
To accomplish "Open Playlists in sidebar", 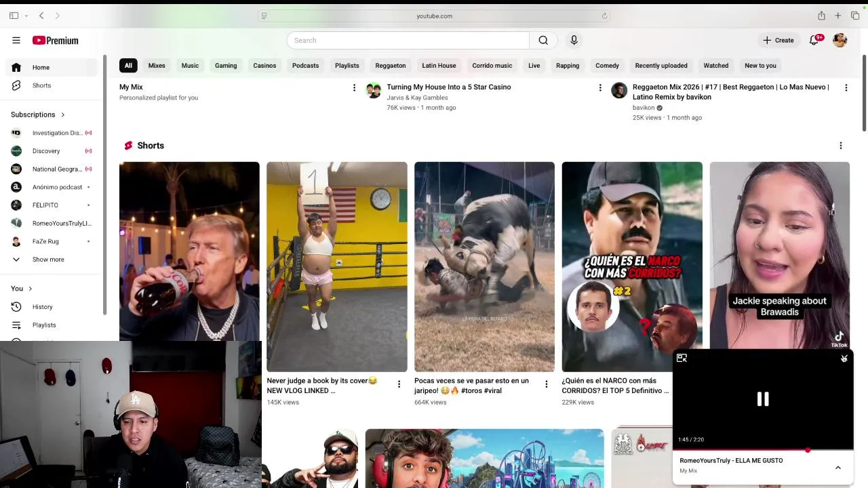I will click(53, 325).
